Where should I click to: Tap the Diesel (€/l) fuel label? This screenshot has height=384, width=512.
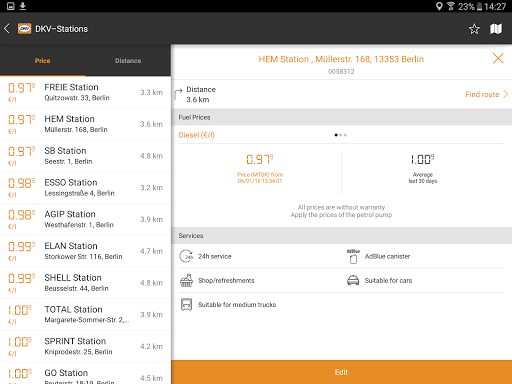(196, 135)
